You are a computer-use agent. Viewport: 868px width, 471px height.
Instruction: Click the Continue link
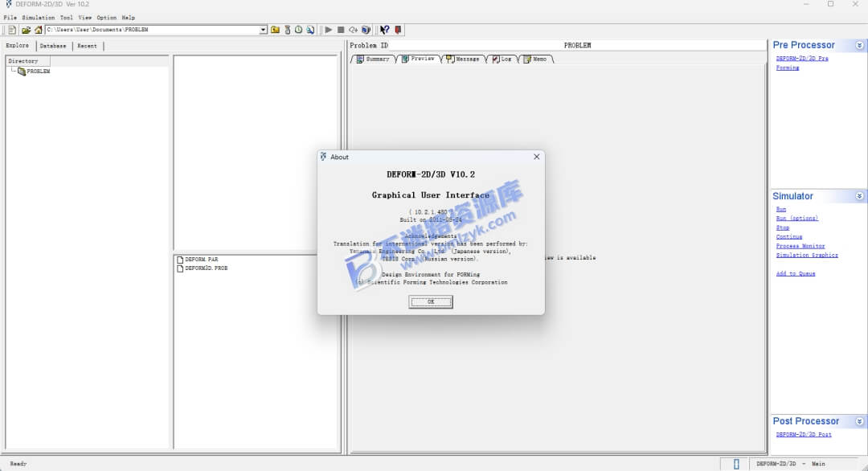pos(789,237)
